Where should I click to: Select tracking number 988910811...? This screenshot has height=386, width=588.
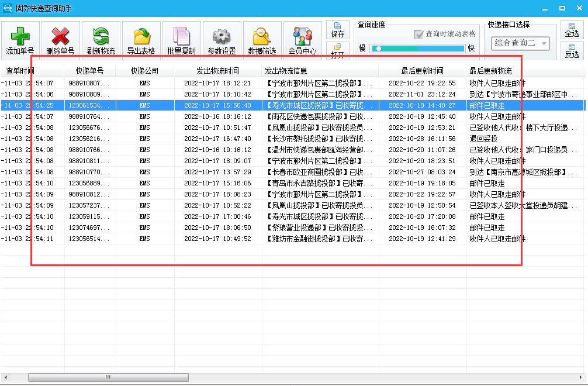pyautogui.click(x=89, y=161)
